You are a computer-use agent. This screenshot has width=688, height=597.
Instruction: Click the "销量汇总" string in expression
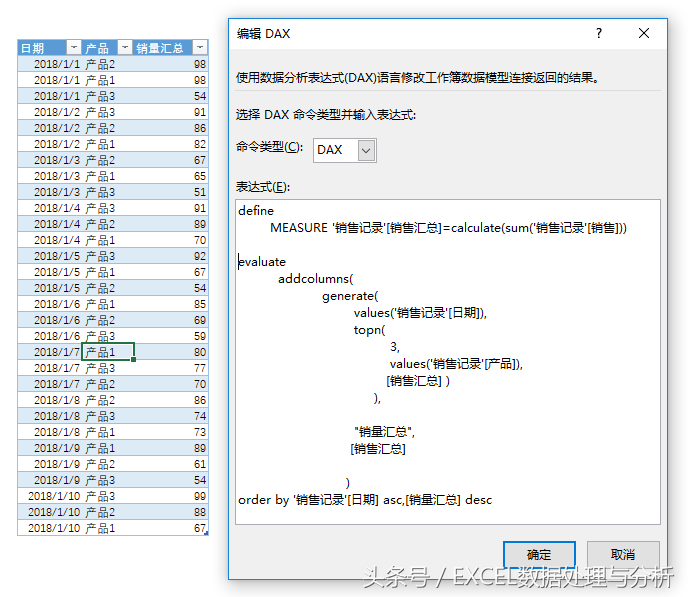point(384,432)
